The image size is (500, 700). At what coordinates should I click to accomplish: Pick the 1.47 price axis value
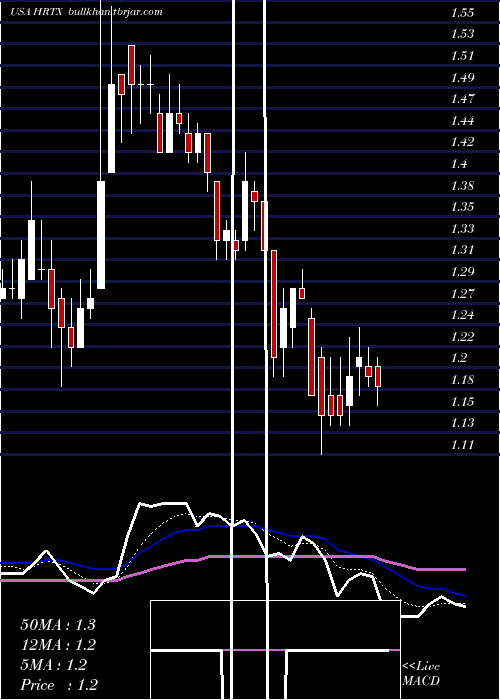click(462, 99)
